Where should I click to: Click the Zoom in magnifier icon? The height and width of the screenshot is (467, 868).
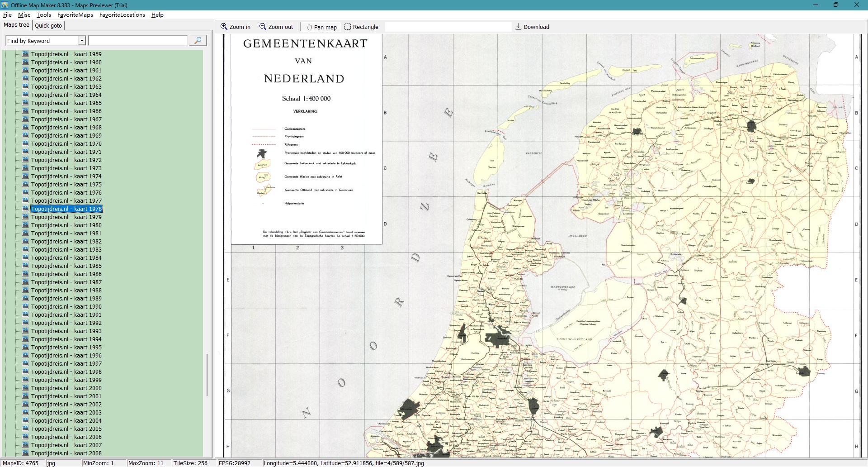[x=224, y=27]
